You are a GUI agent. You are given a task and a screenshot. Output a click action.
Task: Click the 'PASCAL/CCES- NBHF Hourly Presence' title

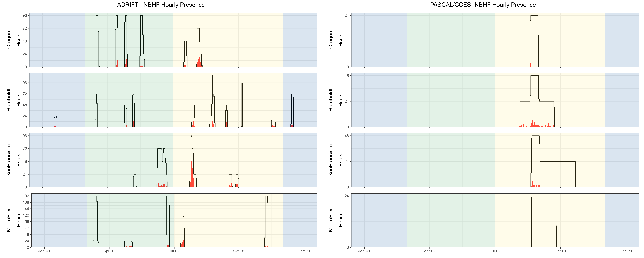tap(483, 5)
